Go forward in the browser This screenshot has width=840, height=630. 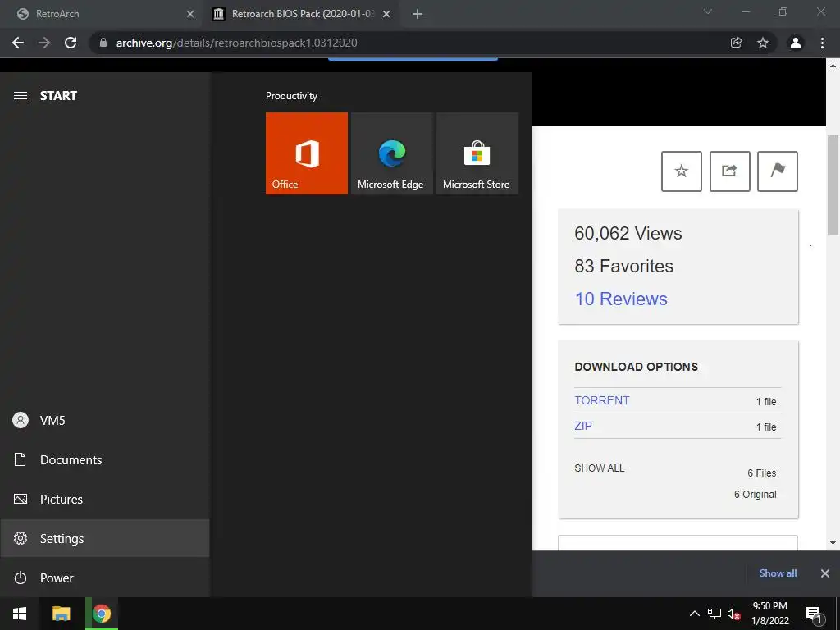(x=44, y=43)
